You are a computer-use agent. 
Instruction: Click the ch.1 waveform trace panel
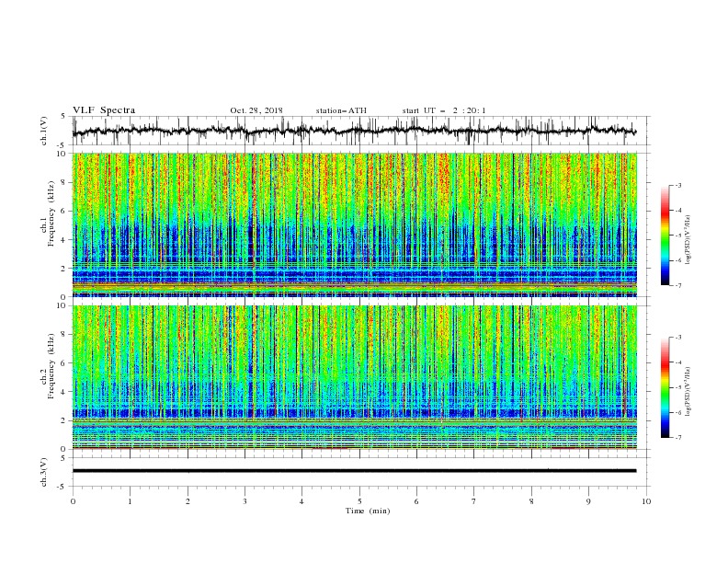[x=361, y=131]
